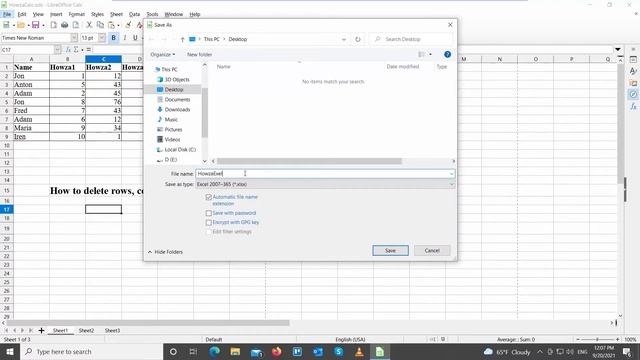Open the File name history dropdown arrow
Image resolution: width=640 pixels, height=360 pixels.
[451, 174]
